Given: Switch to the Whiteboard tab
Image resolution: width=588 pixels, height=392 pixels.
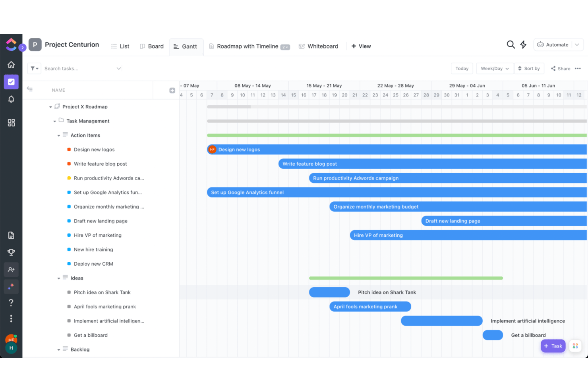Looking at the screenshot, I should [x=319, y=46].
